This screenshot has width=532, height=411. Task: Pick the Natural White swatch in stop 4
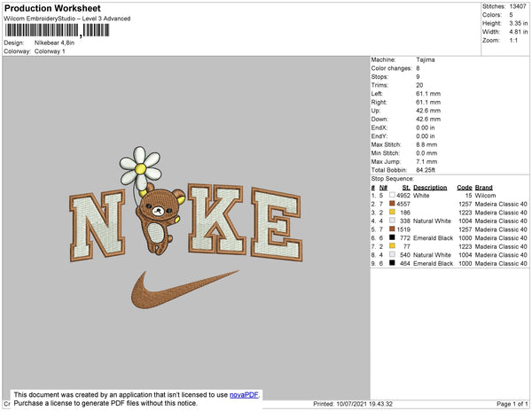(x=392, y=221)
